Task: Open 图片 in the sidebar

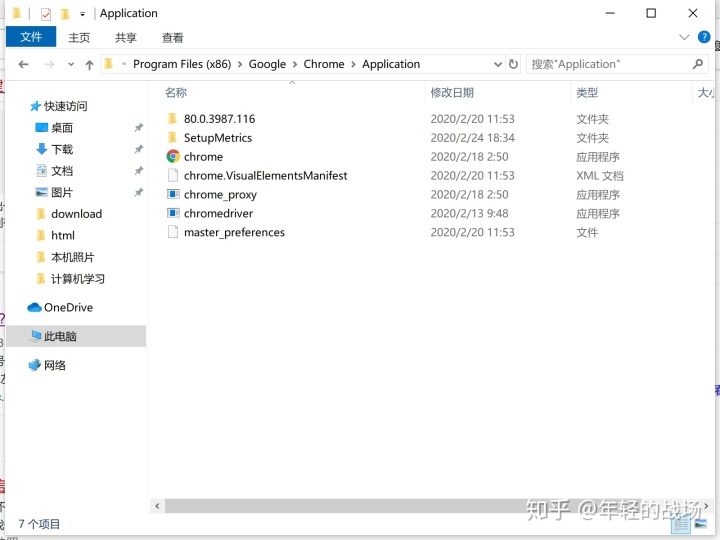Action: 62,192
